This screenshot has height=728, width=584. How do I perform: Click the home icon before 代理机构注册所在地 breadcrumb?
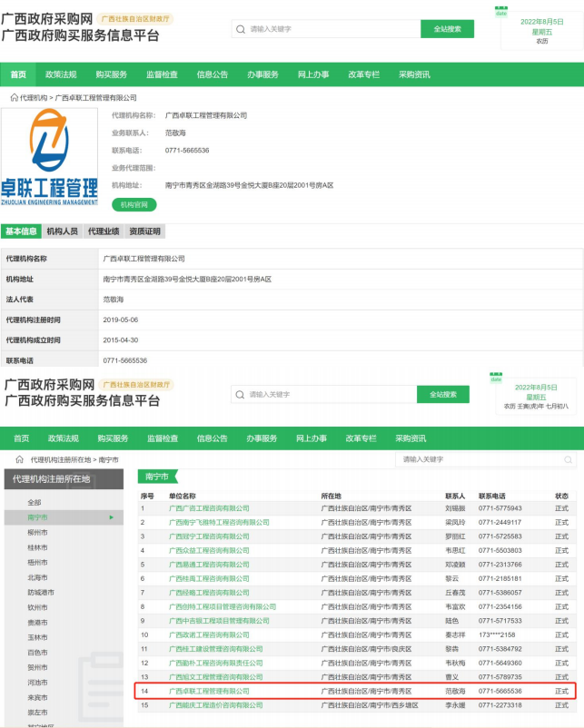click(x=19, y=459)
